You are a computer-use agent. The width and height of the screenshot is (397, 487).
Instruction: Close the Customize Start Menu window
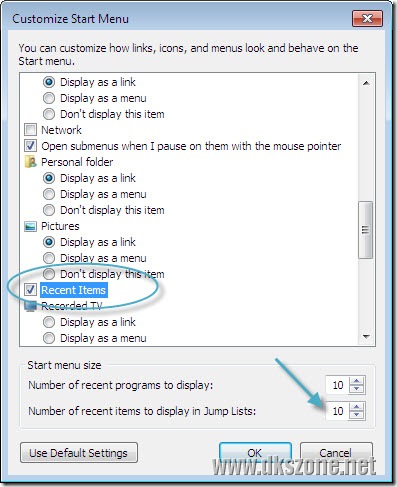point(368,18)
